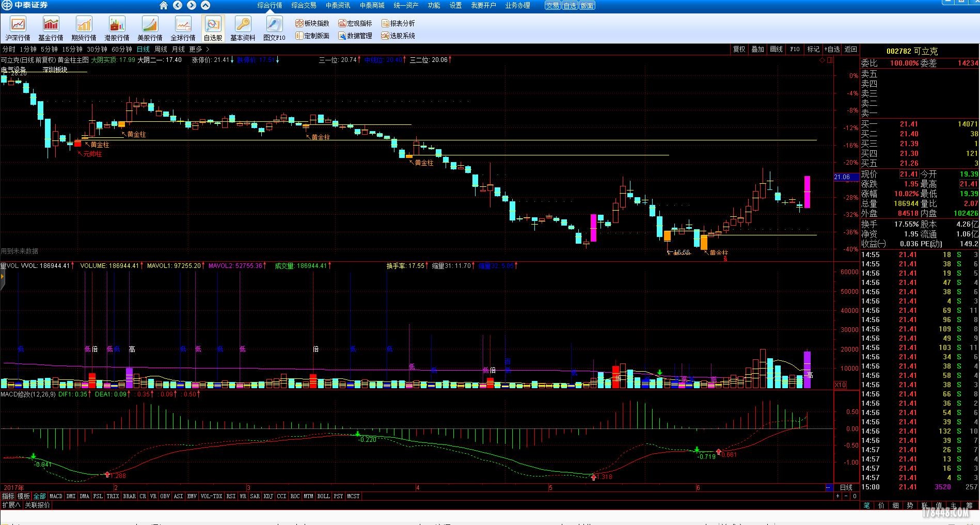The height and width of the screenshot is (525, 980).
Task: Click the 交易 button
Action: click(x=552, y=5)
